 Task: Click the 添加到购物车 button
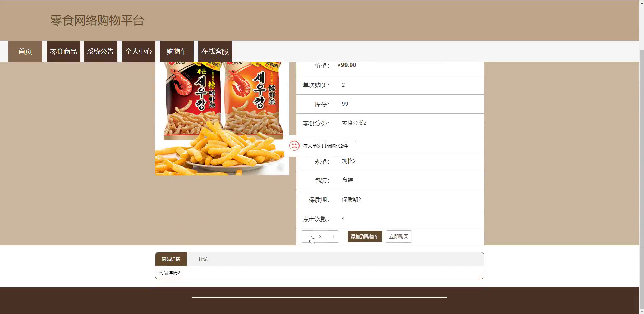(x=365, y=237)
